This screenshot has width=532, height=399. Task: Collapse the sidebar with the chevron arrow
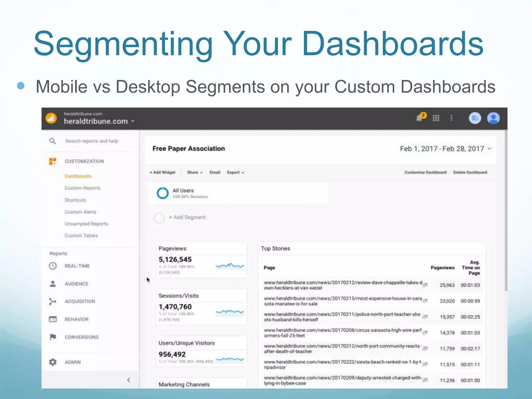pos(129,380)
